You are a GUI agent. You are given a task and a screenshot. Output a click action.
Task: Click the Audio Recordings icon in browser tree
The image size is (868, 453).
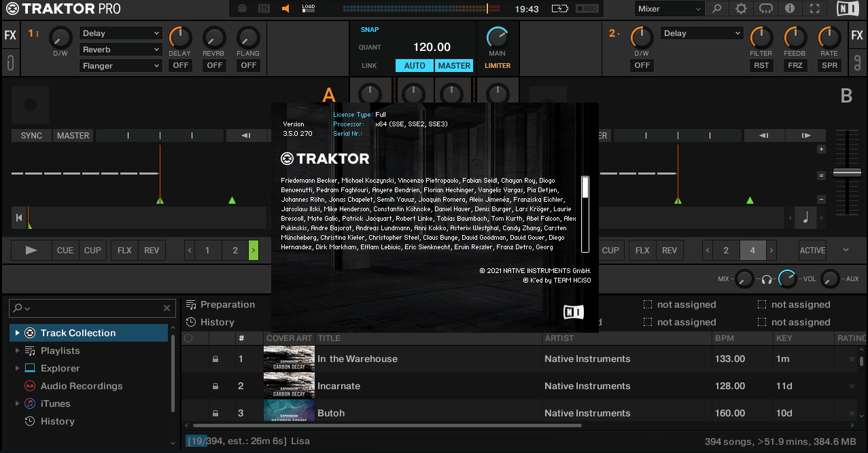(x=30, y=386)
